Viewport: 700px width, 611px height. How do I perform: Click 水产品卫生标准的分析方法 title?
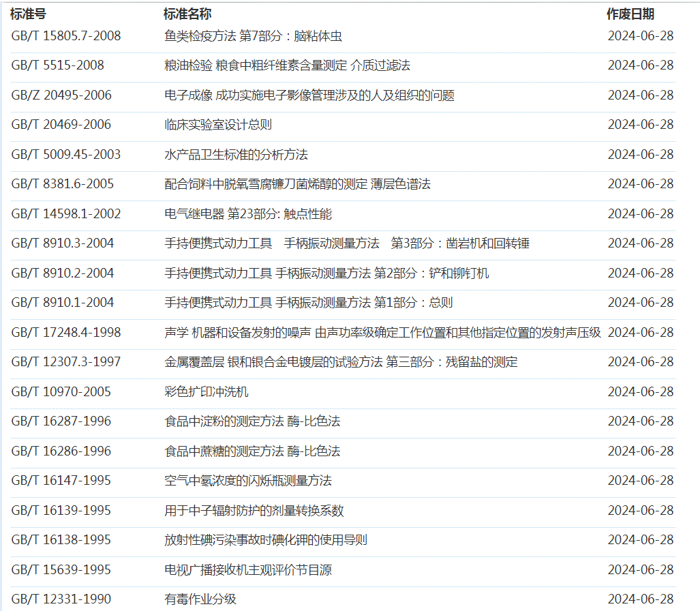[236, 155]
